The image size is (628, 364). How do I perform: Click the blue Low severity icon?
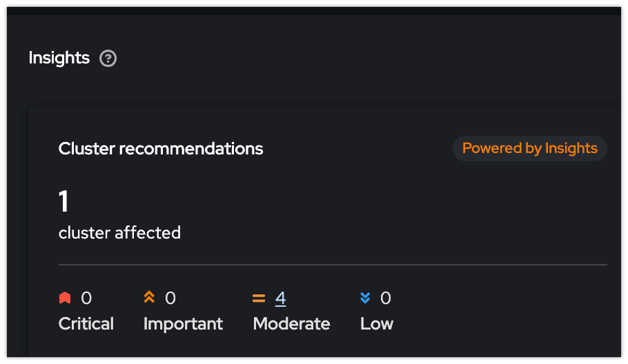[x=365, y=298]
